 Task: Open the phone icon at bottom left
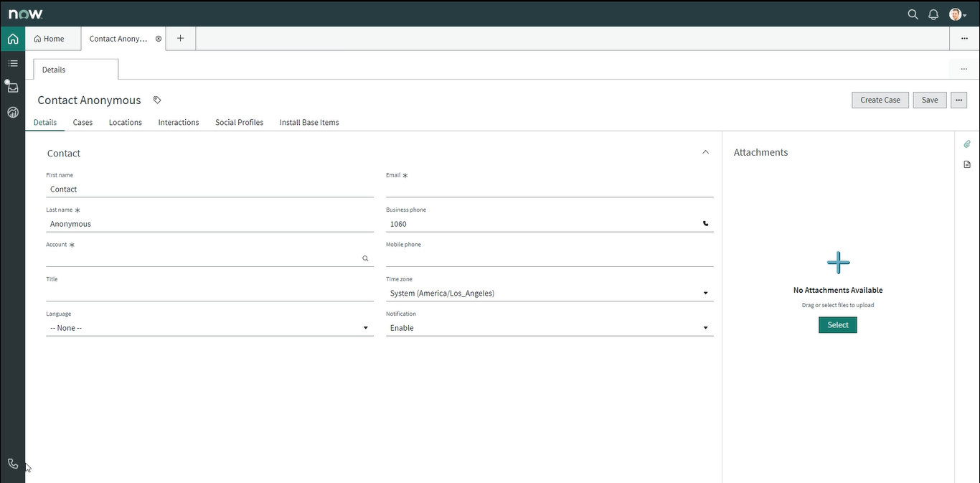[13, 464]
